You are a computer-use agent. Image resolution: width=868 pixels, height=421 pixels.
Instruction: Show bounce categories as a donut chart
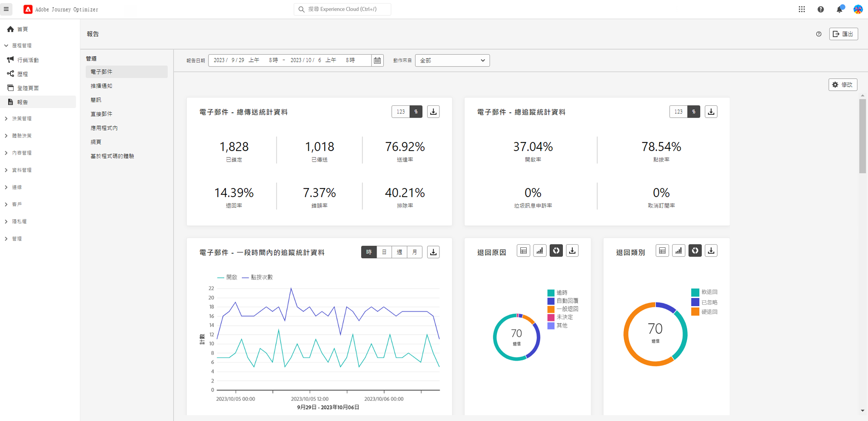coord(695,251)
